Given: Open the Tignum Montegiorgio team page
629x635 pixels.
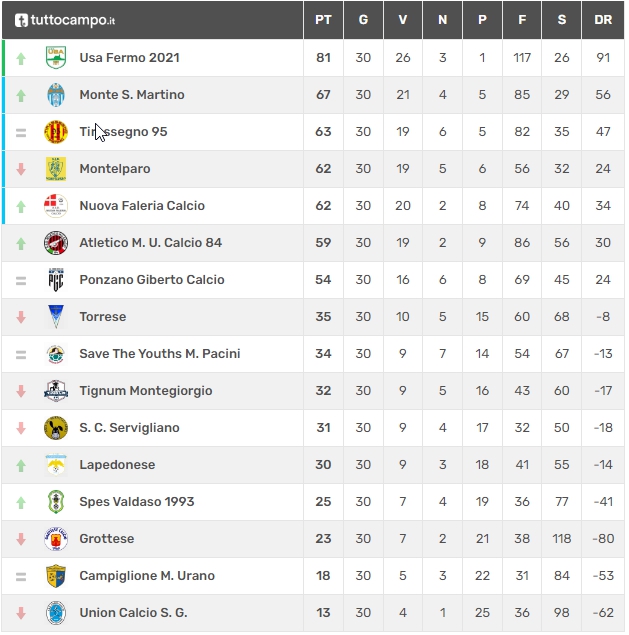Looking at the screenshot, I should 146,391.
